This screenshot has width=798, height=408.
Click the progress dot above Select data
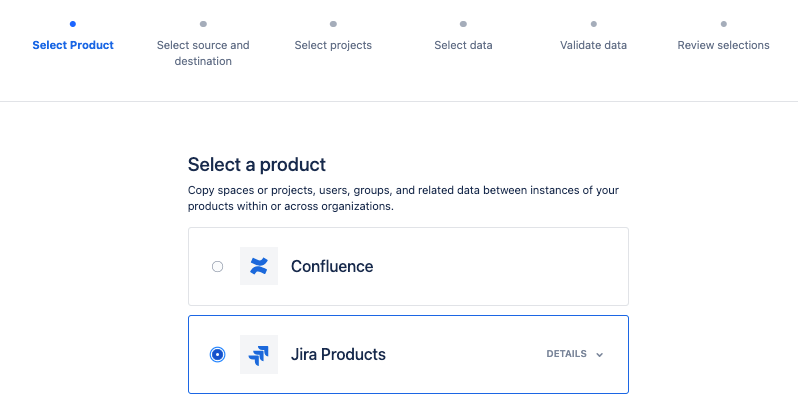(463, 23)
